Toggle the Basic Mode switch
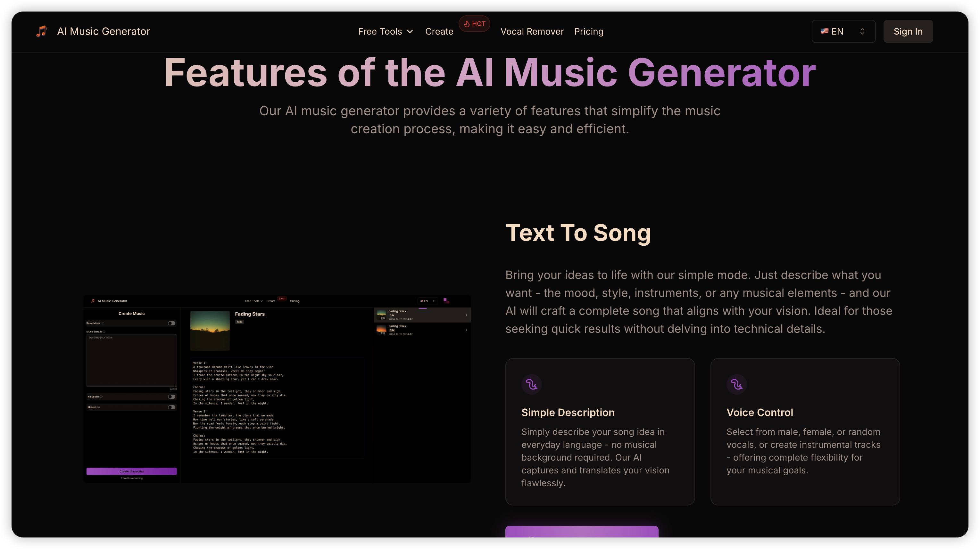The height and width of the screenshot is (549, 980). (171, 323)
